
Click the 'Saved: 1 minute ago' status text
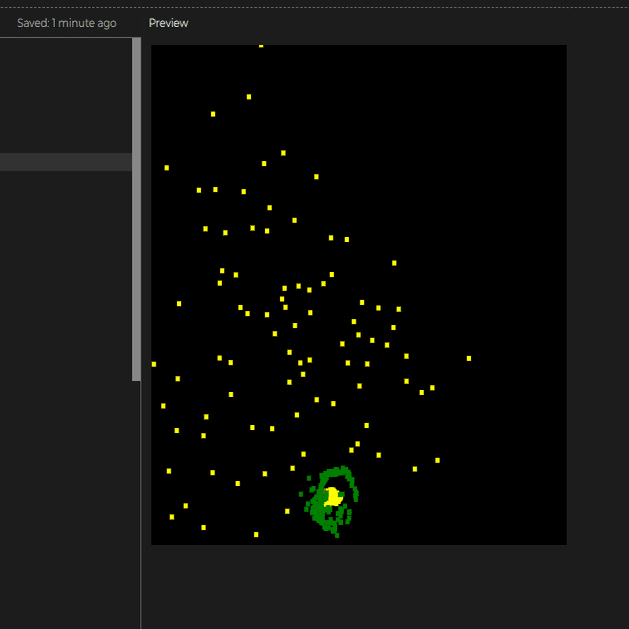point(67,23)
